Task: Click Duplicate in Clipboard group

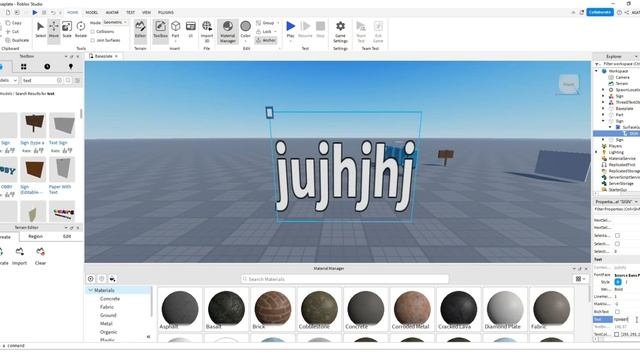Action: pos(17,40)
